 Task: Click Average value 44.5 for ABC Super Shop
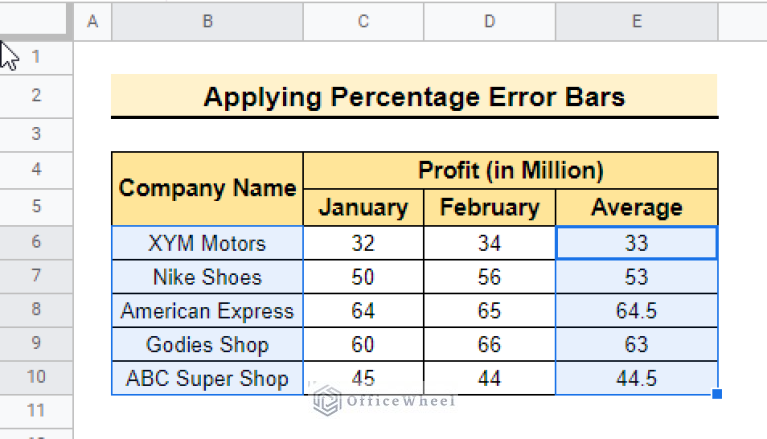(636, 378)
